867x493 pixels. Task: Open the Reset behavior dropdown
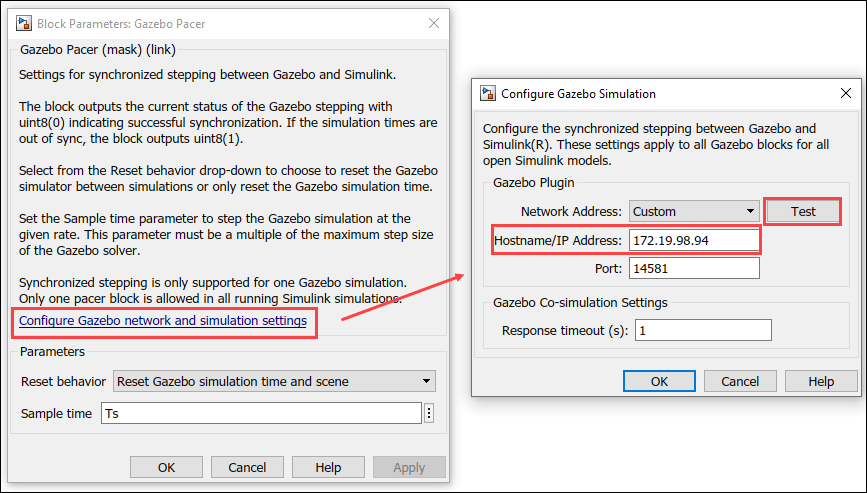coord(274,381)
